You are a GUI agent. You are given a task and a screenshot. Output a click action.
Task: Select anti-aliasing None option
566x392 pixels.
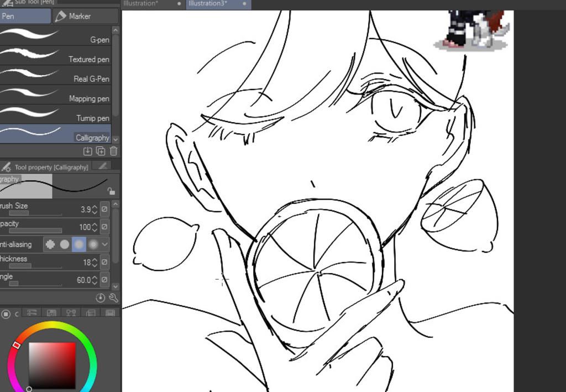[50, 244]
